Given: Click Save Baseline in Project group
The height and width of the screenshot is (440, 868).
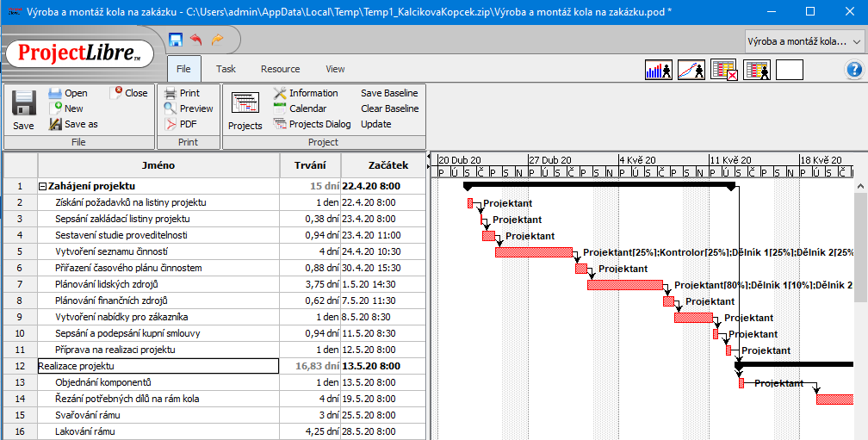Looking at the screenshot, I should (x=389, y=93).
